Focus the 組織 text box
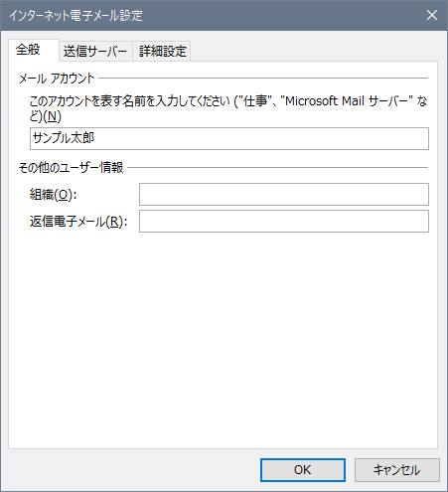 [x=284, y=194]
